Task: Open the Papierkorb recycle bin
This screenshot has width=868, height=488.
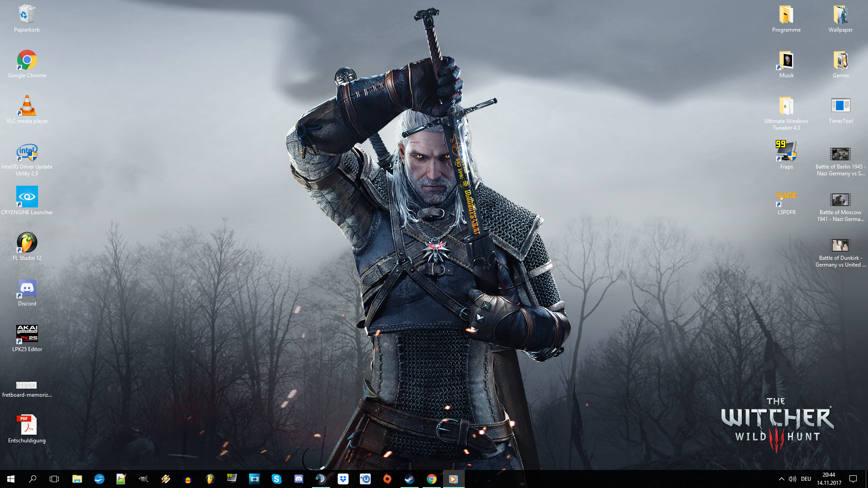Action: click(27, 15)
